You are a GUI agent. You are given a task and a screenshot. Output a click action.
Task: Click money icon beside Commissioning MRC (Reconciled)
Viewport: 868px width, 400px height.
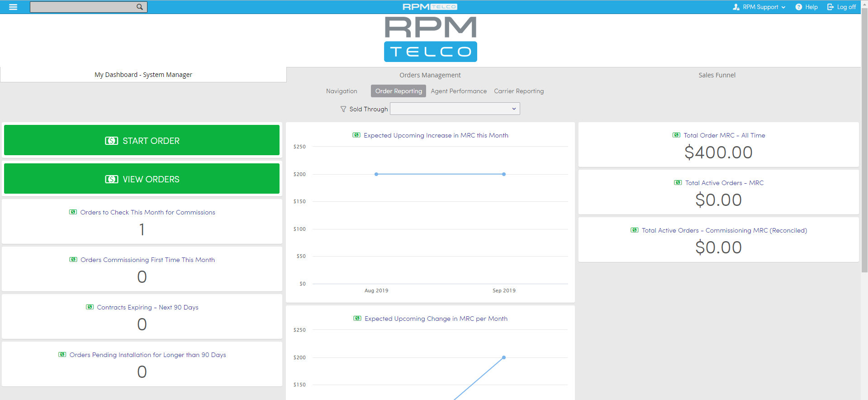[x=635, y=230]
